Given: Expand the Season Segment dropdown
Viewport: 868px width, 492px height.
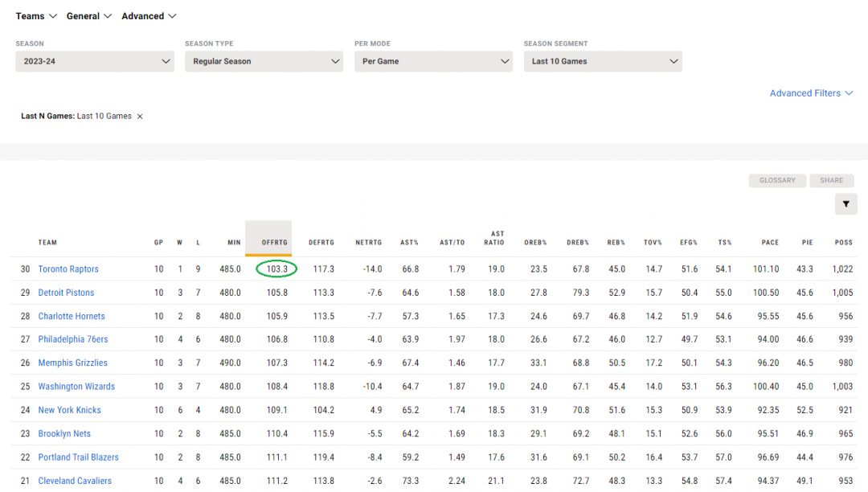Looking at the screenshot, I should 603,61.
